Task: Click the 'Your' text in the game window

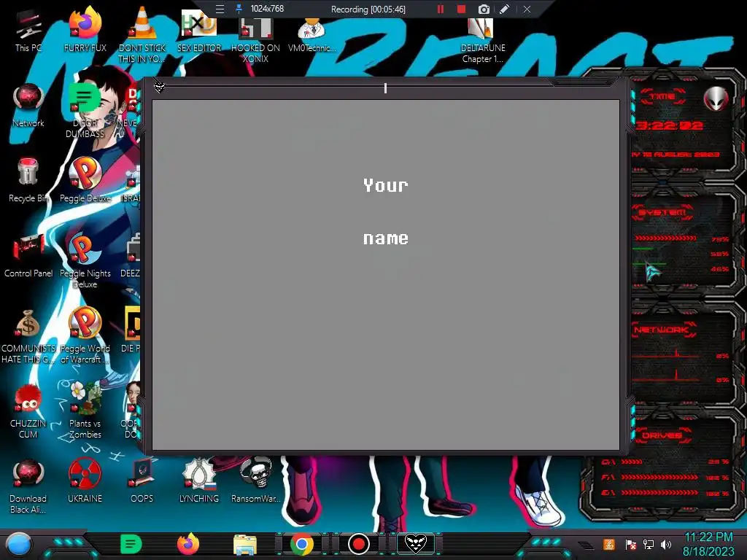Action: (385, 185)
